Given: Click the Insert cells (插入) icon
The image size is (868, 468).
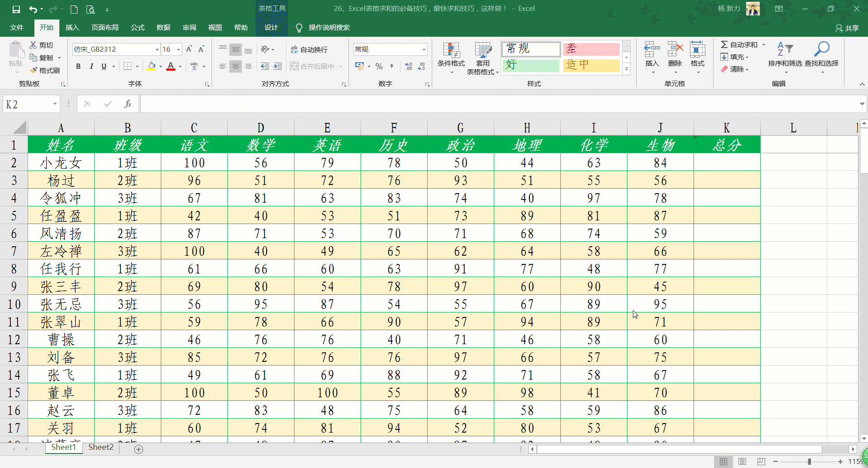Looking at the screenshot, I should 652,49.
